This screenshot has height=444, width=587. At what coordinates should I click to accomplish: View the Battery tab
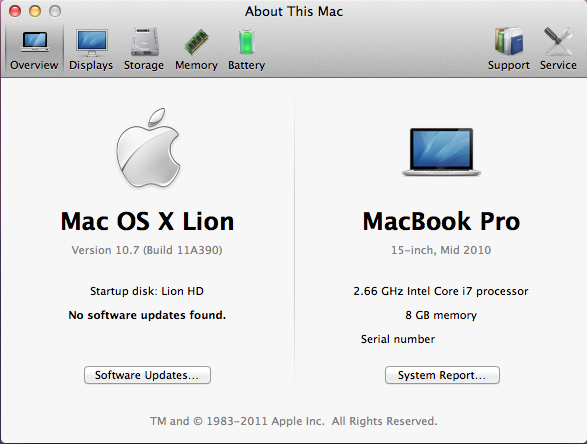246,49
